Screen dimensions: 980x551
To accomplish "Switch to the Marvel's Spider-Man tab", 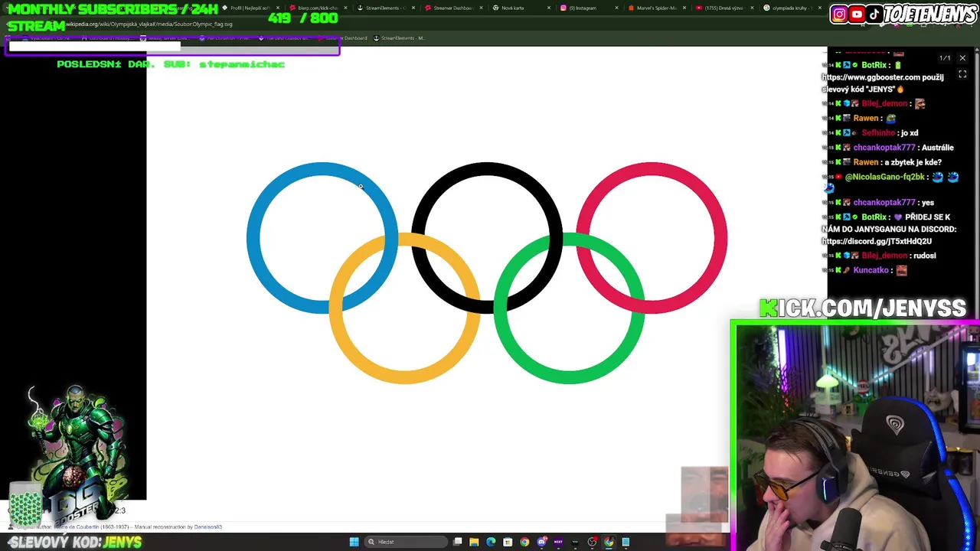I will tap(656, 8).
